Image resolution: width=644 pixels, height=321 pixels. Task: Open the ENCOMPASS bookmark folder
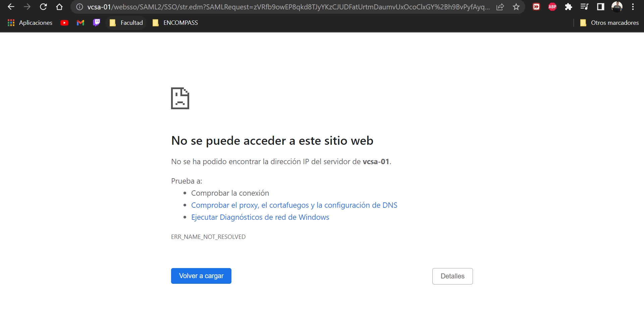tap(175, 23)
